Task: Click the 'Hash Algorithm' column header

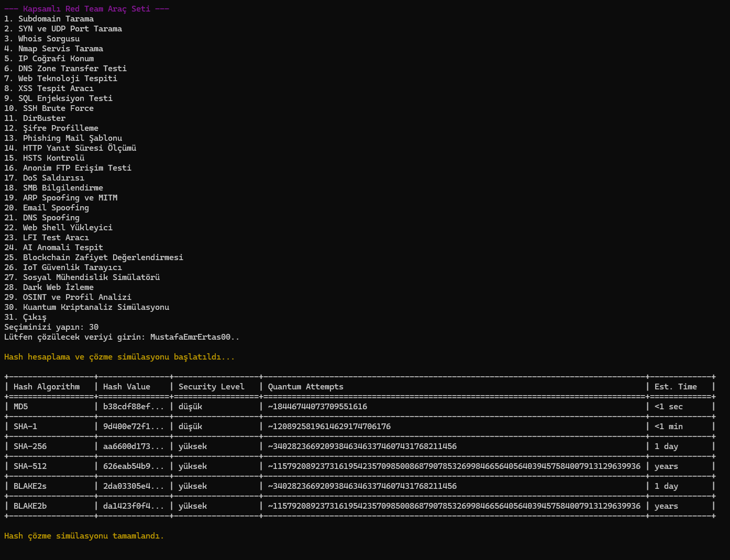Action: pyautogui.click(x=47, y=387)
